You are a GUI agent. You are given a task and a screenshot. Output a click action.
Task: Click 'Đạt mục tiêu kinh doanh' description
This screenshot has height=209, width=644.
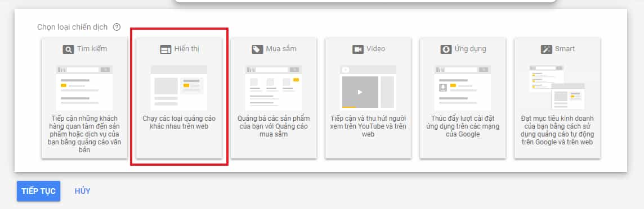(x=557, y=130)
